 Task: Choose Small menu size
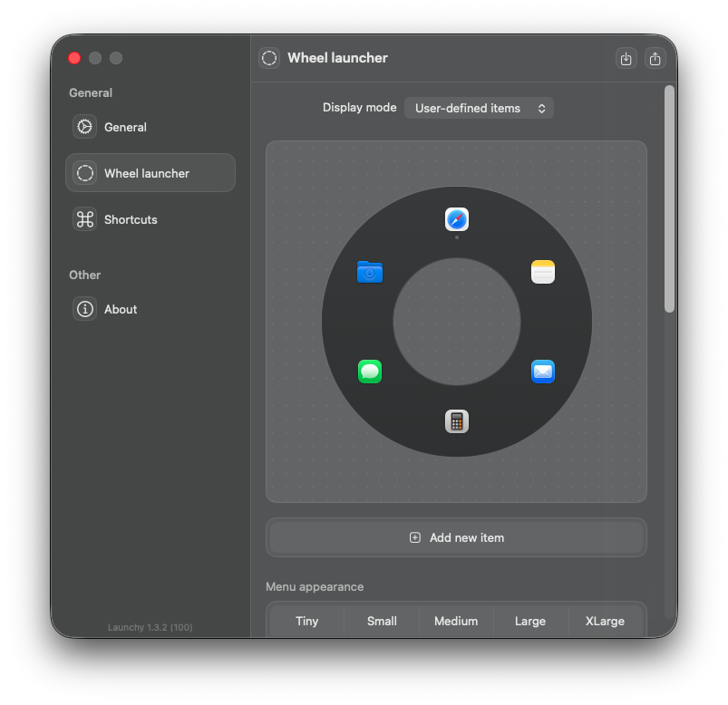point(382,621)
